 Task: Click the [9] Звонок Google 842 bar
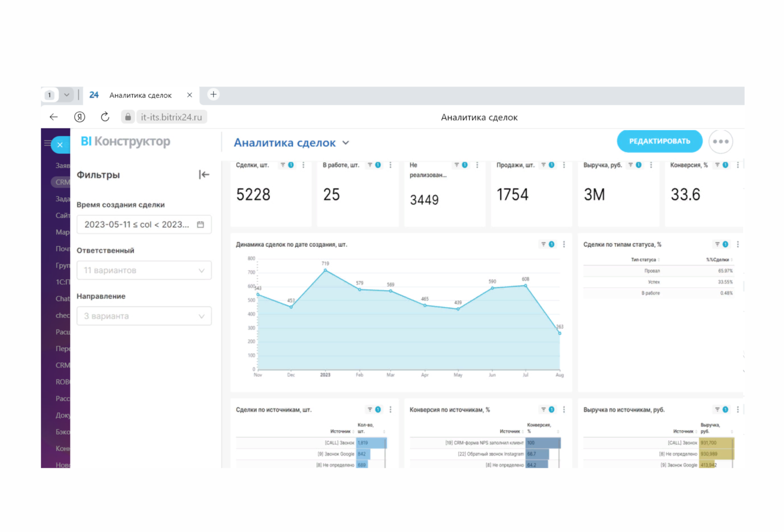click(x=364, y=454)
